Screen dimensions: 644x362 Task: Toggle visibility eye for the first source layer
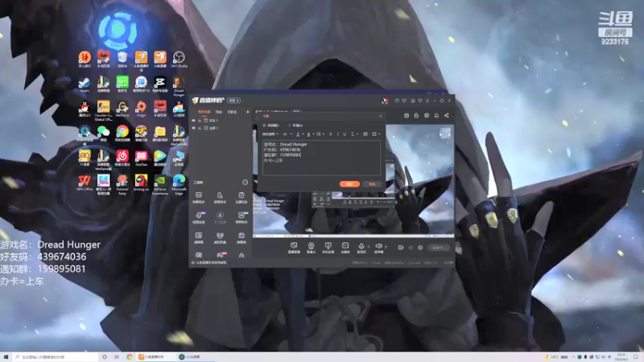tap(193, 120)
